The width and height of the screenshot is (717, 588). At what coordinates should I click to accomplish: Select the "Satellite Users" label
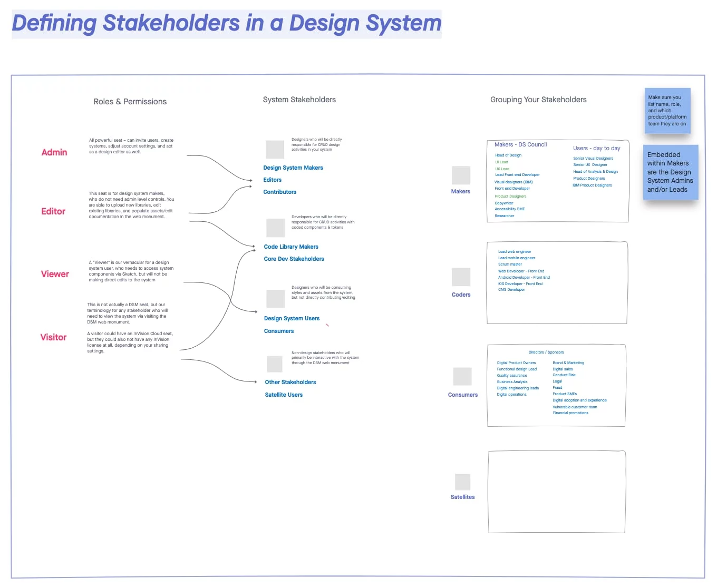point(284,395)
